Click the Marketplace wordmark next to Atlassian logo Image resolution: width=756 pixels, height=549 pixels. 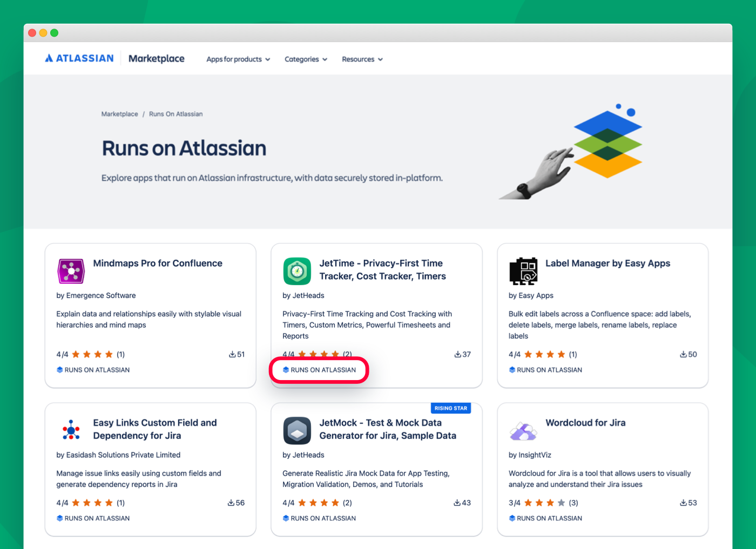coord(156,58)
